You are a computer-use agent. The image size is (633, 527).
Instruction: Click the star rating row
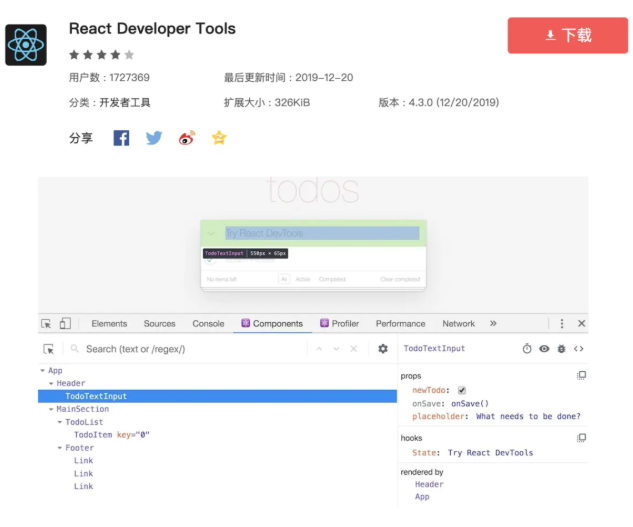tap(101, 55)
